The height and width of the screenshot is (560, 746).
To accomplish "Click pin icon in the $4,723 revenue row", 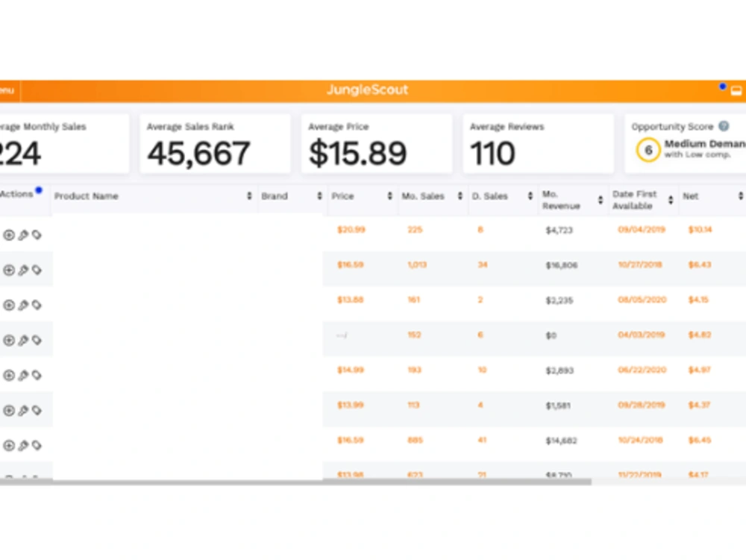I will click(23, 235).
